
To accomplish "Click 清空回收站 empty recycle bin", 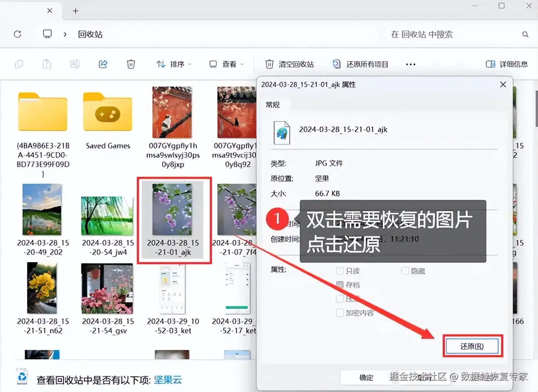I will coord(290,64).
